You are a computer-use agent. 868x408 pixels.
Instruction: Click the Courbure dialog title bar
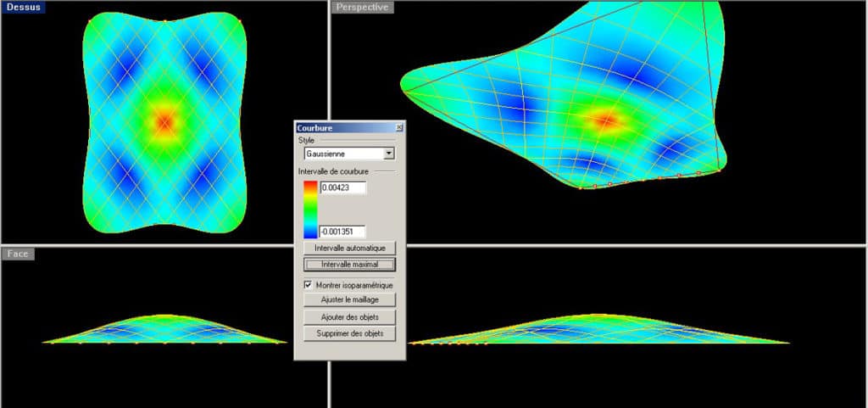pyautogui.click(x=339, y=127)
